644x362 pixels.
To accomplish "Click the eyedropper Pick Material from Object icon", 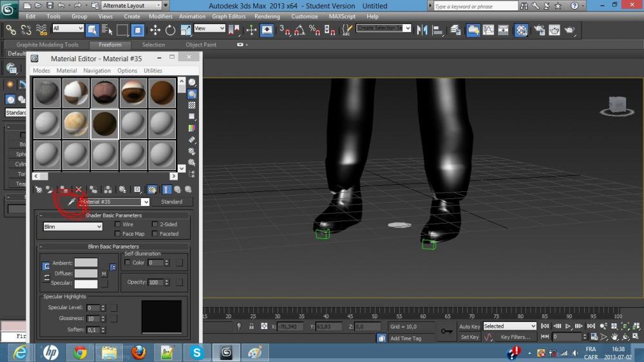I will [71, 202].
